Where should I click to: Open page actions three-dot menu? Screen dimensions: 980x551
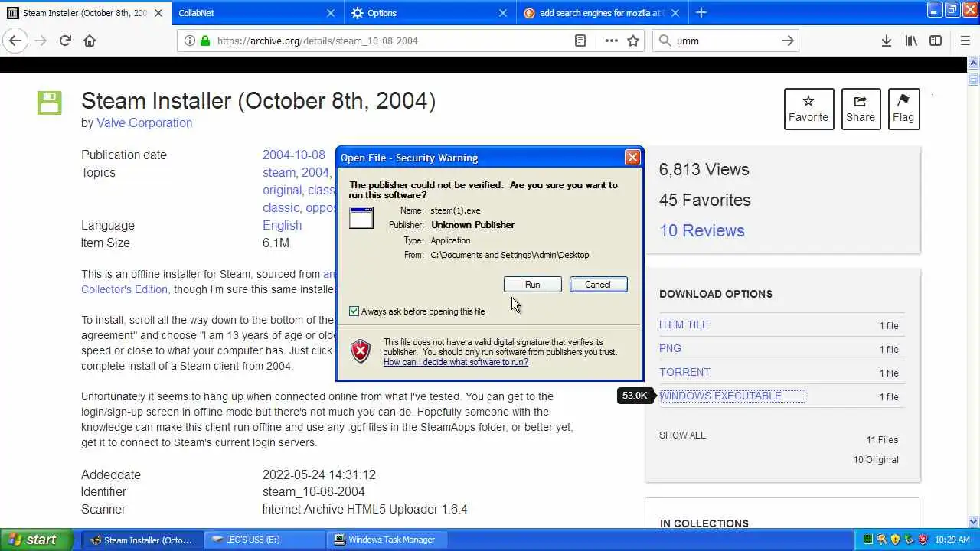point(611,41)
